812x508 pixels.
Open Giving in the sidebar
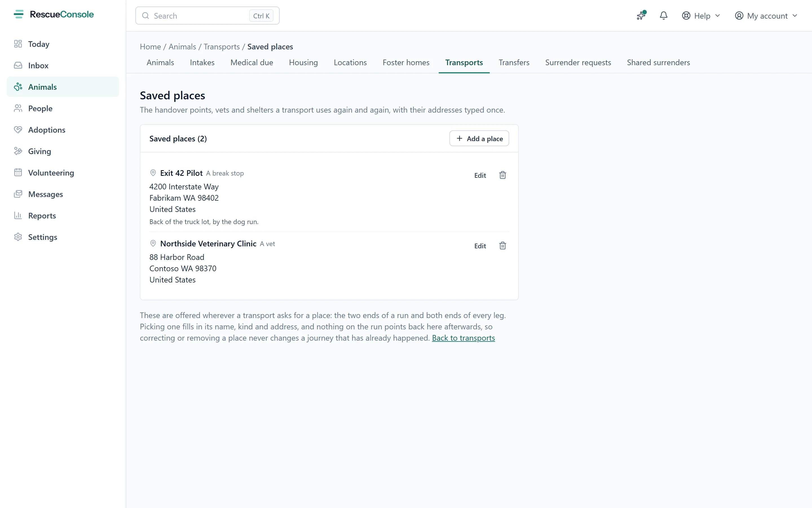(63, 151)
